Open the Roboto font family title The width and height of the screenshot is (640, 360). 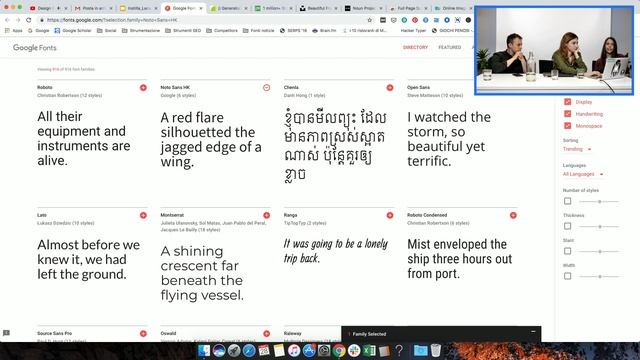point(44,87)
